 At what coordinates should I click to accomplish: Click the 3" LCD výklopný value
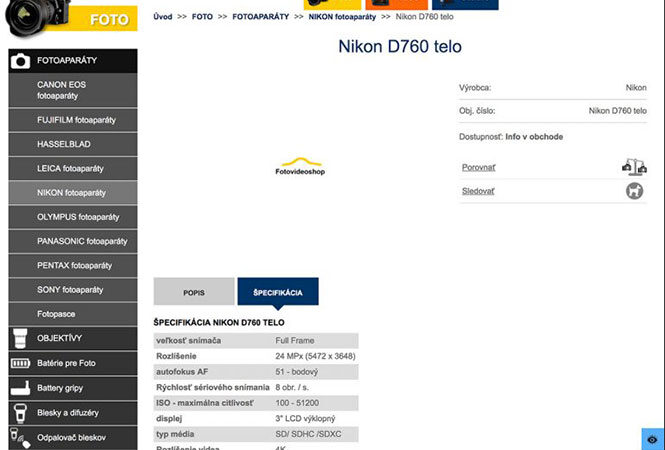[x=305, y=419]
